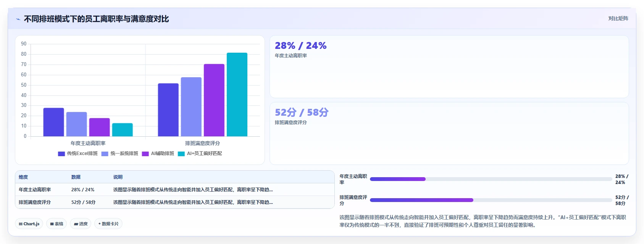
Task: Click the 年度主动离职率 caption in the metric card
Action: 291,56
